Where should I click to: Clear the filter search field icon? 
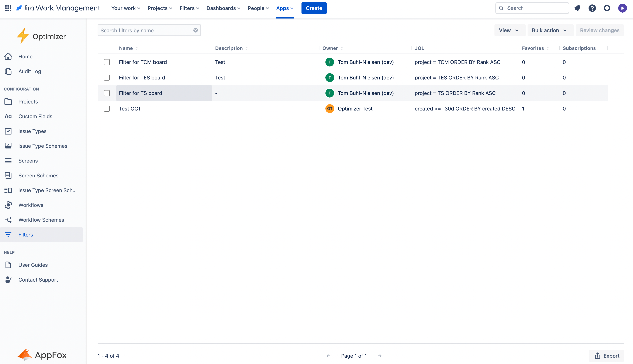coord(195,30)
